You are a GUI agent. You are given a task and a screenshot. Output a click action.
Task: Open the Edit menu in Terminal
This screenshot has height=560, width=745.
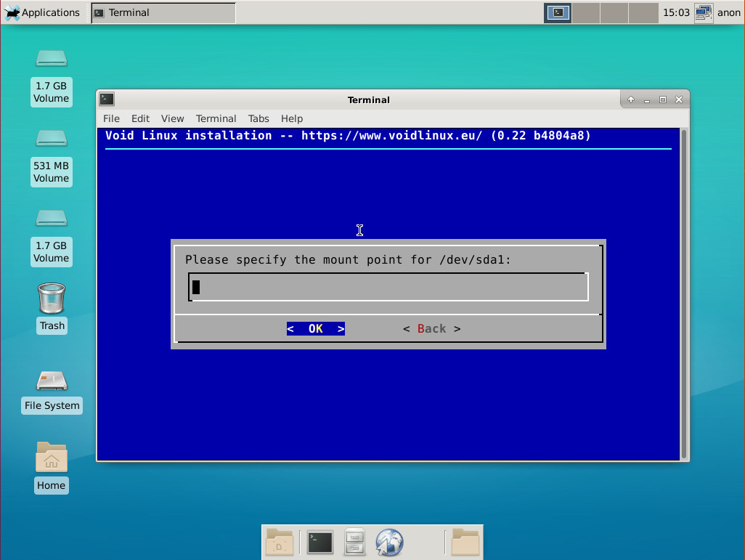click(140, 118)
